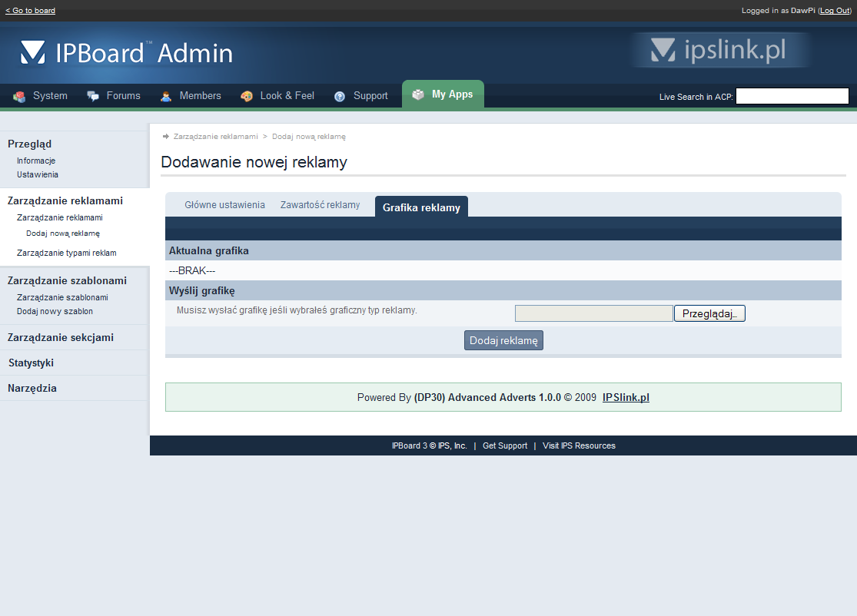Follow the Go to board link
Screen dimensions: 857x616
click(x=30, y=11)
